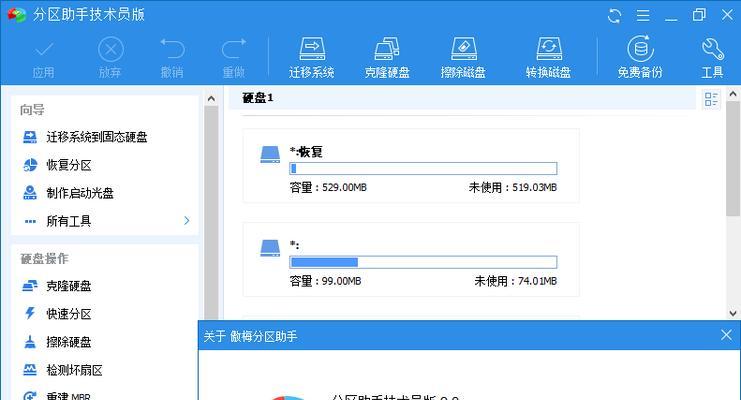
Task: Open the 克隆硬盘 toolbar tool
Action: (387, 58)
